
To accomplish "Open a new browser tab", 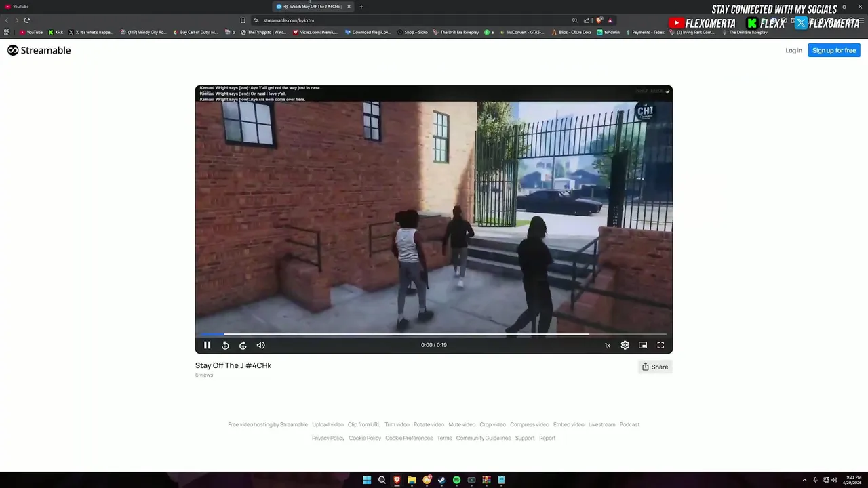I will click(361, 7).
